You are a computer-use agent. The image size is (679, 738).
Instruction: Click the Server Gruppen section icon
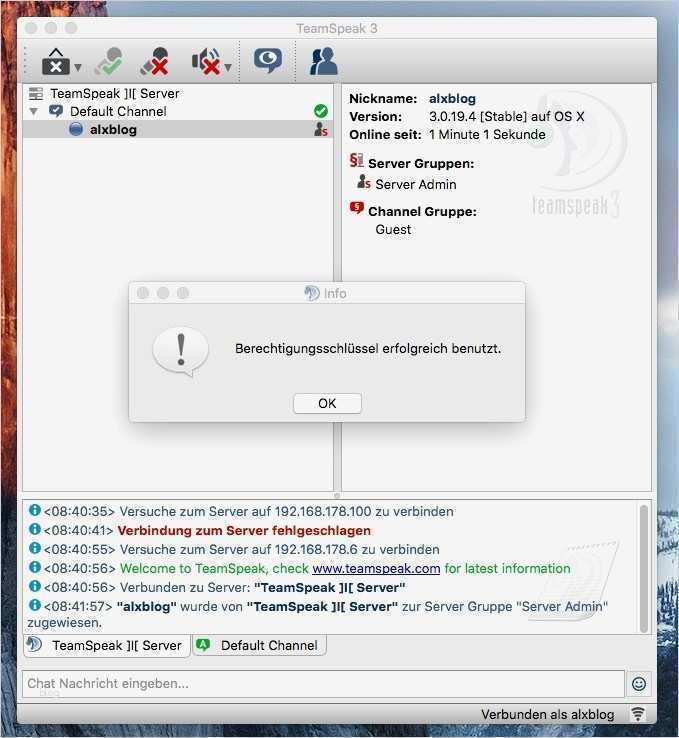pyautogui.click(x=356, y=160)
